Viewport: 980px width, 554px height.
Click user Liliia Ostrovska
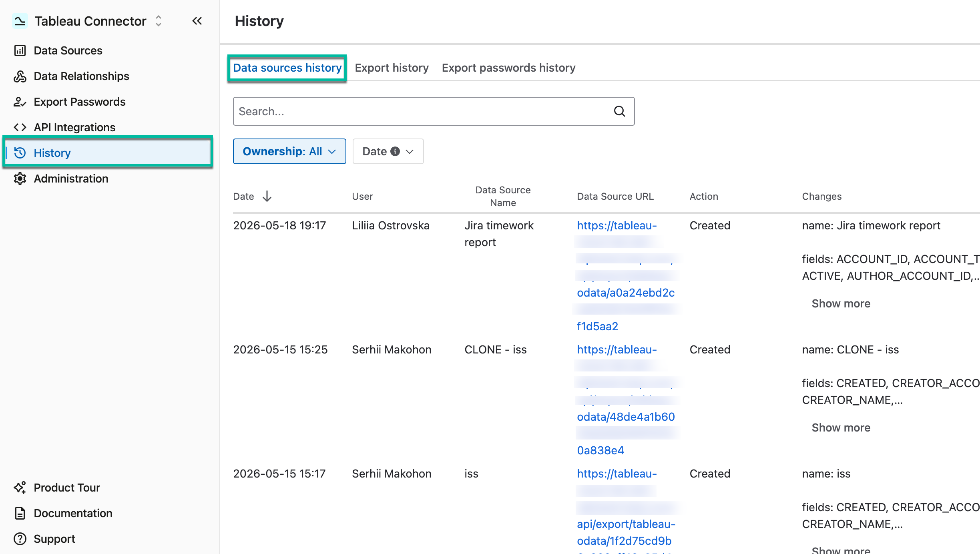point(391,225)
